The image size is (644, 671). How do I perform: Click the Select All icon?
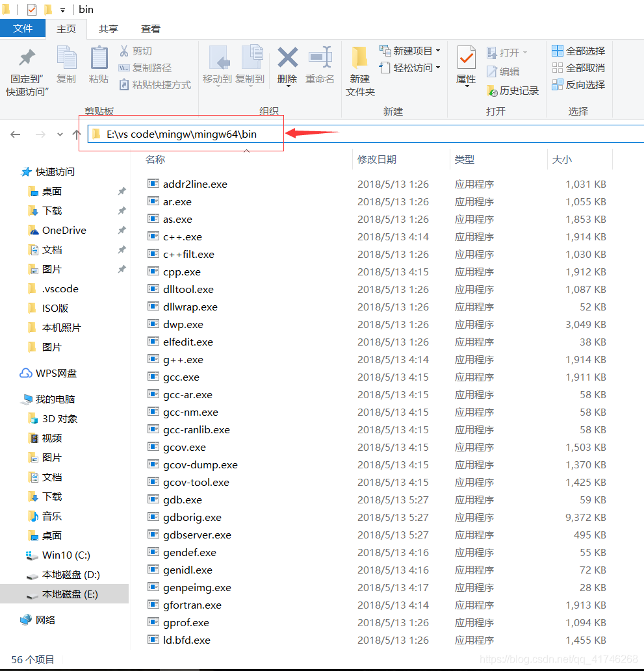[x=557, y=51]
